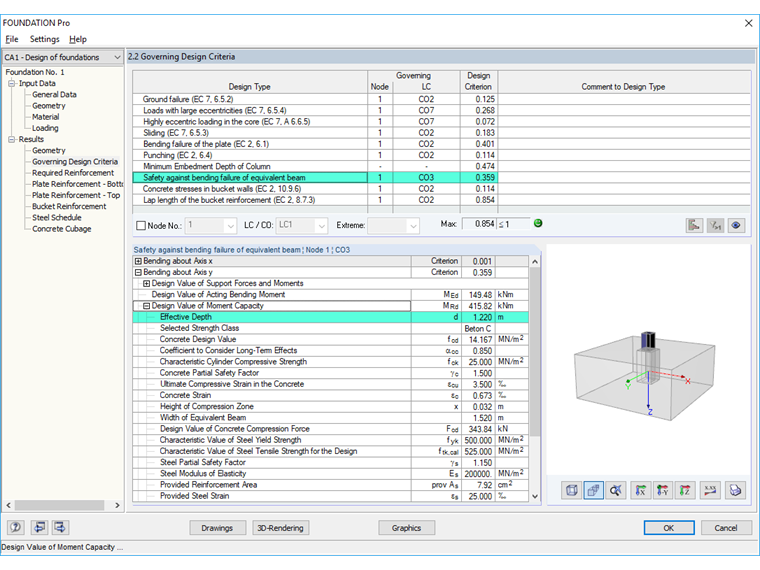Collapse the Results tree node
The width and height of the screenshot is (760, 570).
pyautogui.click(x=12, y=139)
